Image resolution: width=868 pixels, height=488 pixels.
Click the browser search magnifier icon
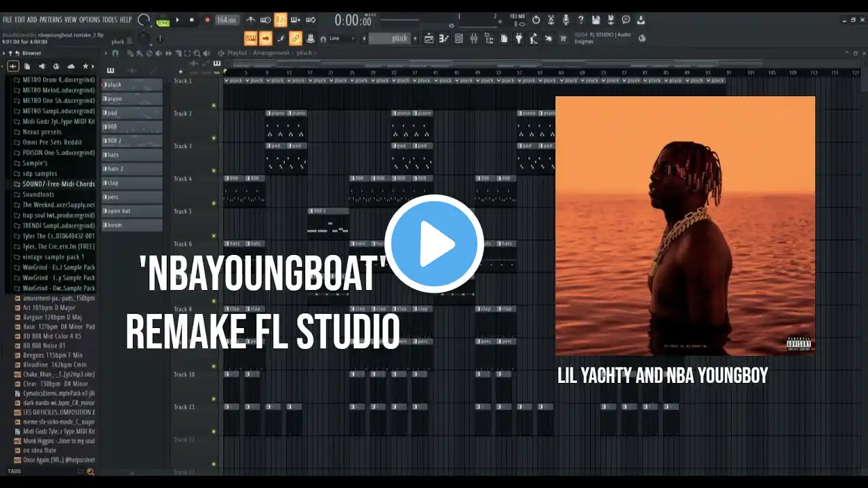[x=90, y=472]
